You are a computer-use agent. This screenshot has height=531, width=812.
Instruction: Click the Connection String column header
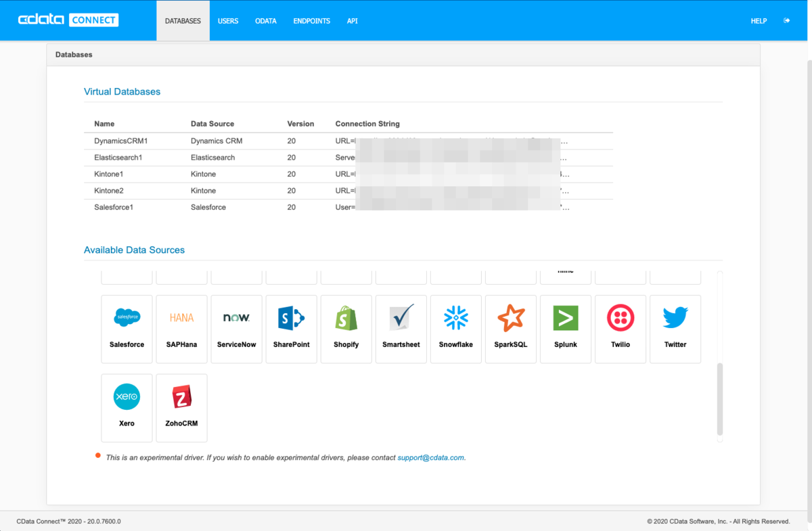pos(367,124)
